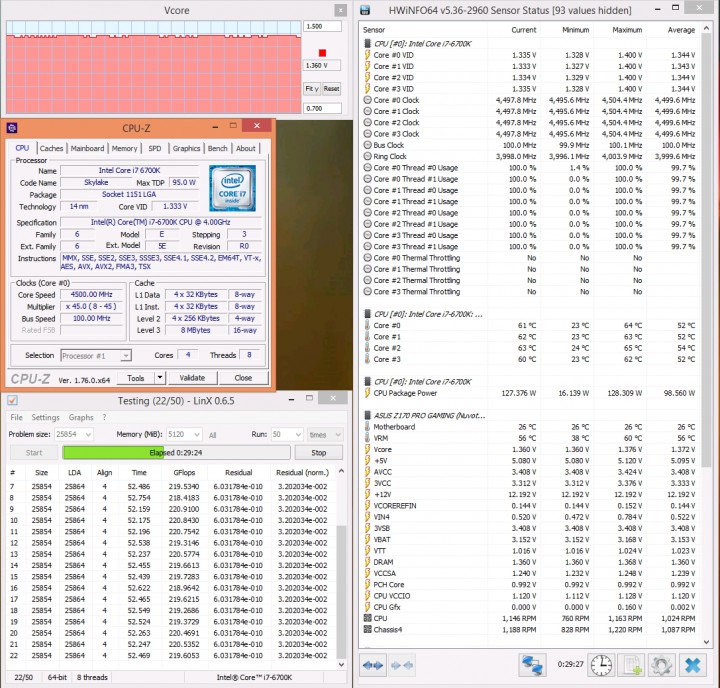Click Core #0 temperature thermometer icon
This screenshot has height=688, width=720.
point(367,325)
